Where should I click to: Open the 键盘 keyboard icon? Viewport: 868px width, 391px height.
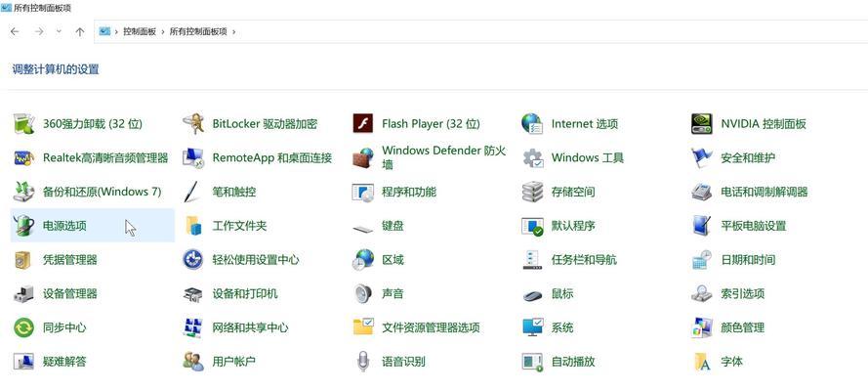(363, 228)
